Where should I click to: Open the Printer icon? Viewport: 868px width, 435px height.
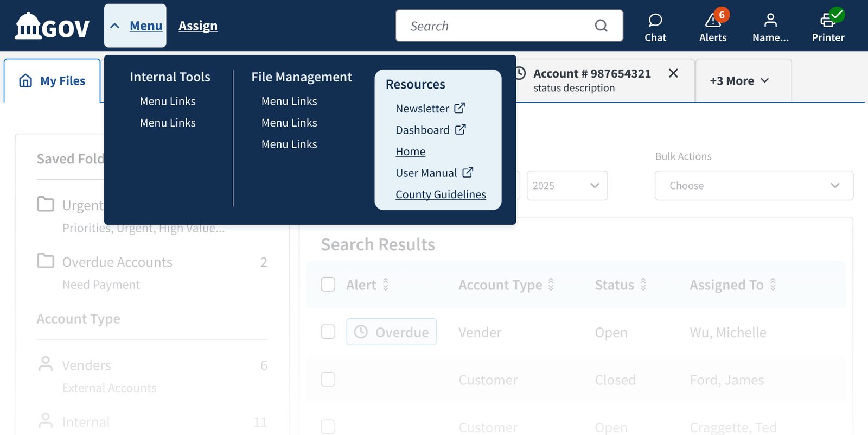click(x=828, y=21)
